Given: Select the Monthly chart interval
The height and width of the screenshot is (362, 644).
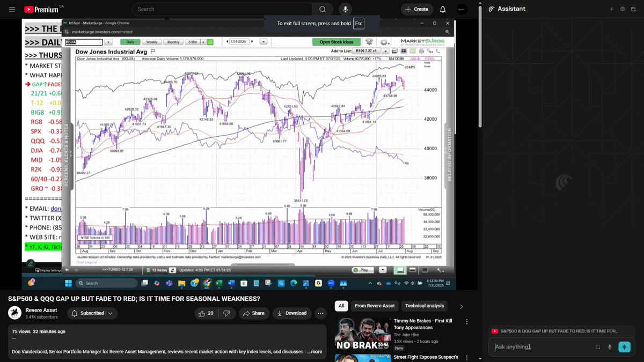Looking at the screenshot, I should click(173, 42).
